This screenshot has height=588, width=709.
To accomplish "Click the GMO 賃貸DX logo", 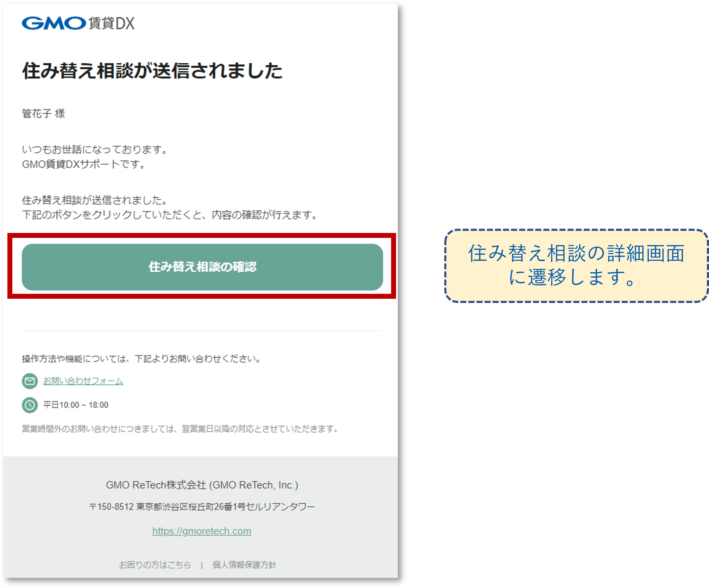I will point(78,23).
